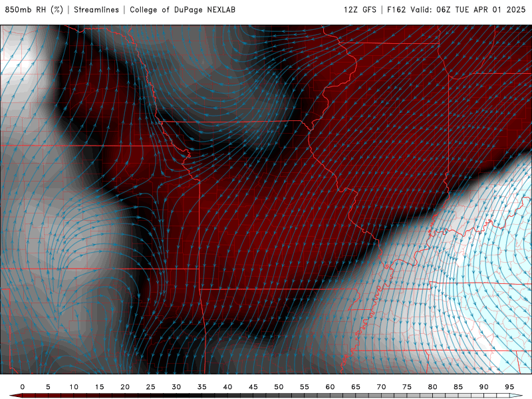Viewport: 532px width, 399px height.
Task: Click the "12Z GFS" model run label
Action: (360, 9)
